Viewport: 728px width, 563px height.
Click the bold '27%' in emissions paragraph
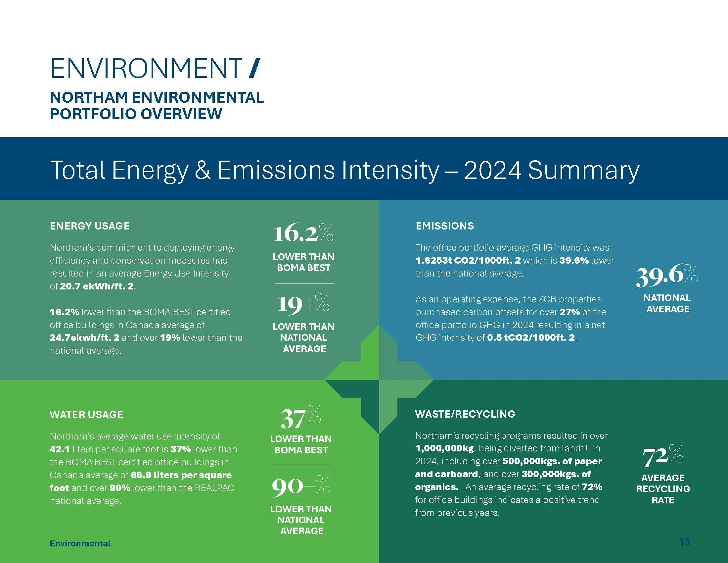[x=569, y=312]
